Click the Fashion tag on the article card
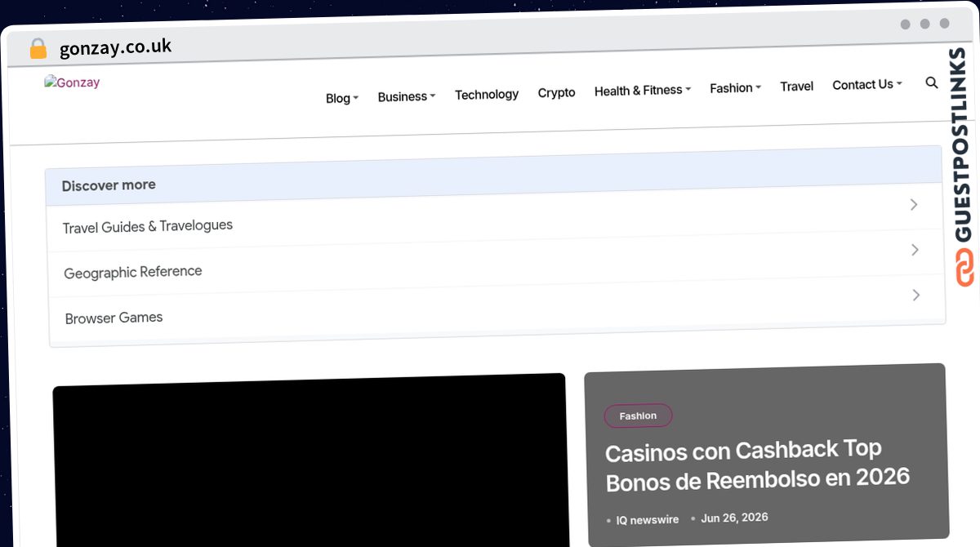The height and width of the screenshot is (547, 980). click(638, 416)
